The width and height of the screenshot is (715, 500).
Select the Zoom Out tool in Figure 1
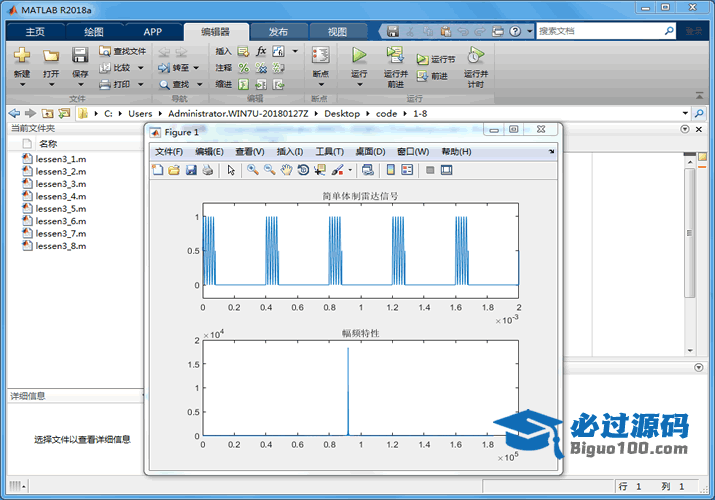(x=269, y=170)
